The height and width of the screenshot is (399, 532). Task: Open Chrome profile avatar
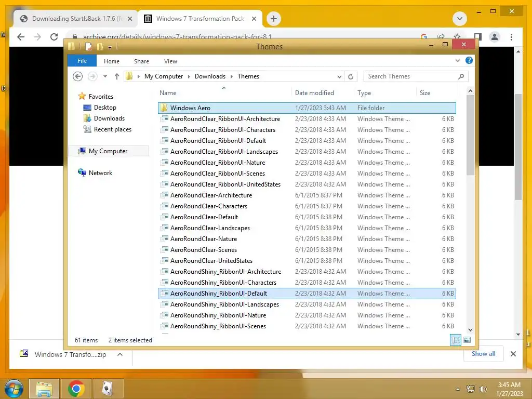pyautogui.click(x=495, y=37)
